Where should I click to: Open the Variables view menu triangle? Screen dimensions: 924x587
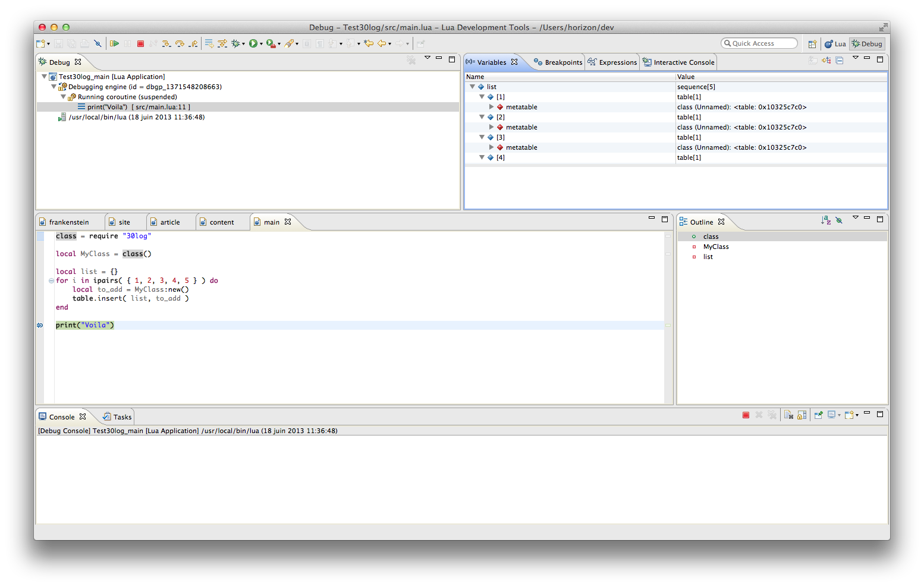(x=856, y=58)
